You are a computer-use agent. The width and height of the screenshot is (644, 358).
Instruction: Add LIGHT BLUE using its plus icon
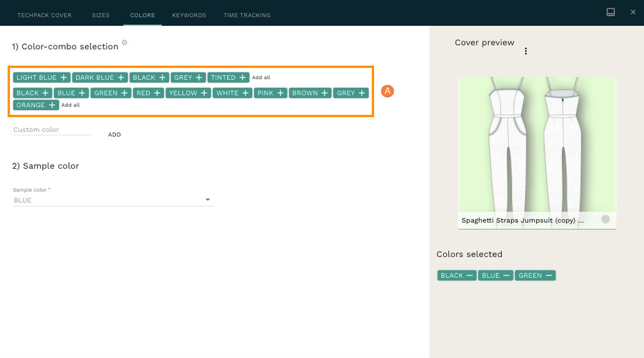(x=63, y=77)
